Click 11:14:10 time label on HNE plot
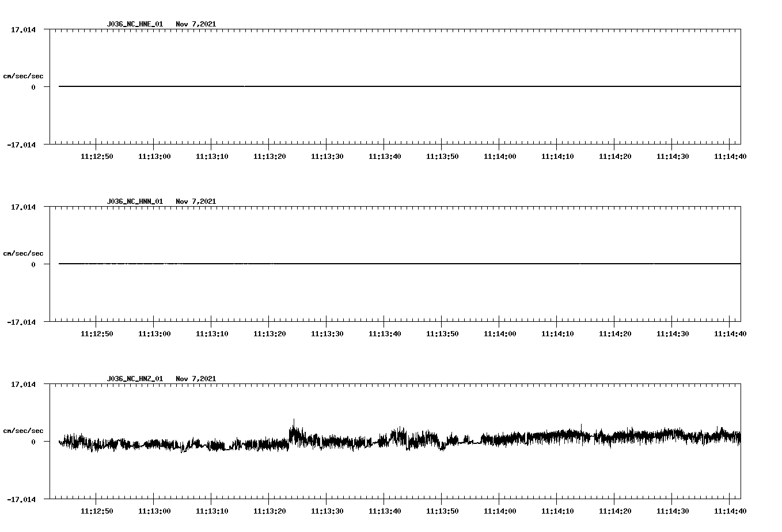The height and width of the screenshot is (532, 782). [x=557, y=157]
